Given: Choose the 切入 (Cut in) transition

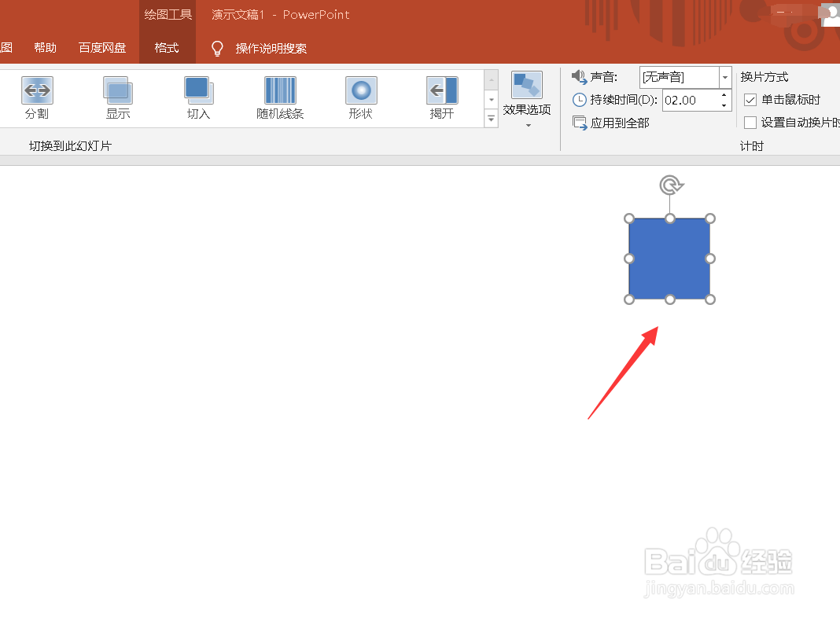Looking at the screenshot, I should (x=199, y=98).
